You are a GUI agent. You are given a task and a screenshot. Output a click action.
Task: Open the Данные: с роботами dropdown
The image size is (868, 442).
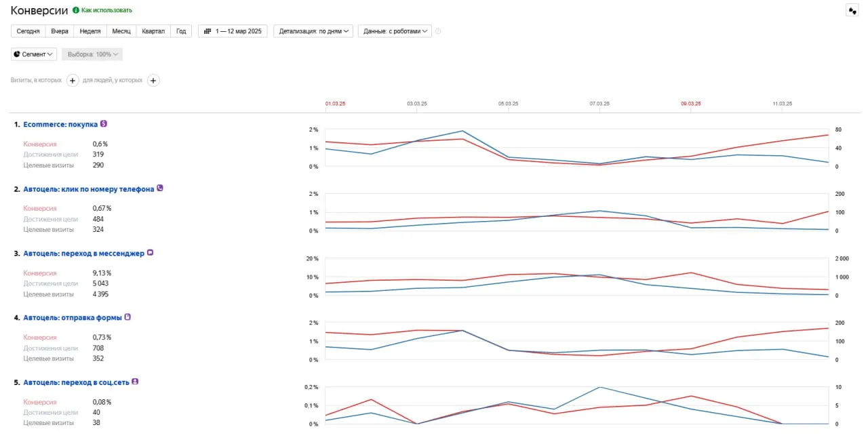(395, 31)
